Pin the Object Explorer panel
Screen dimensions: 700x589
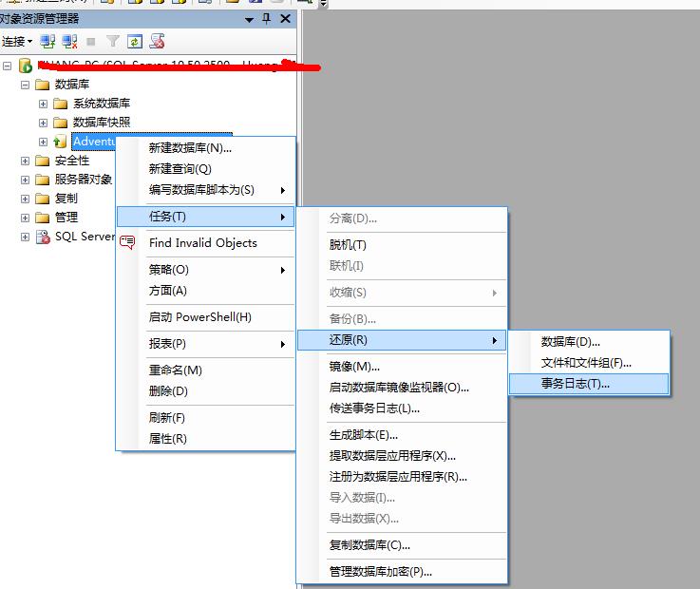tap(267, 19)
